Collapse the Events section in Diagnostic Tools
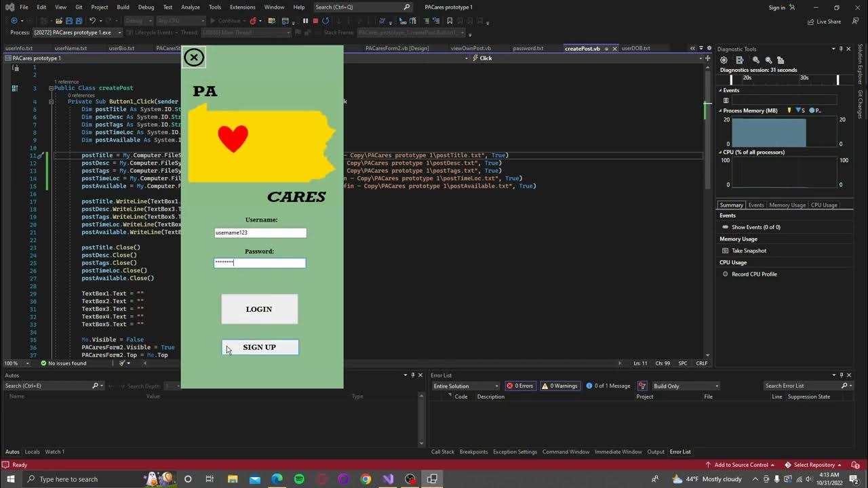The height and width of the screenshot is (488, 868). coord(720,90)
